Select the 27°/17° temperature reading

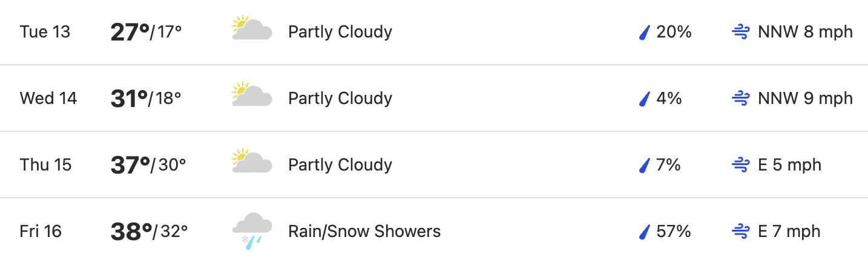point(146,32)
